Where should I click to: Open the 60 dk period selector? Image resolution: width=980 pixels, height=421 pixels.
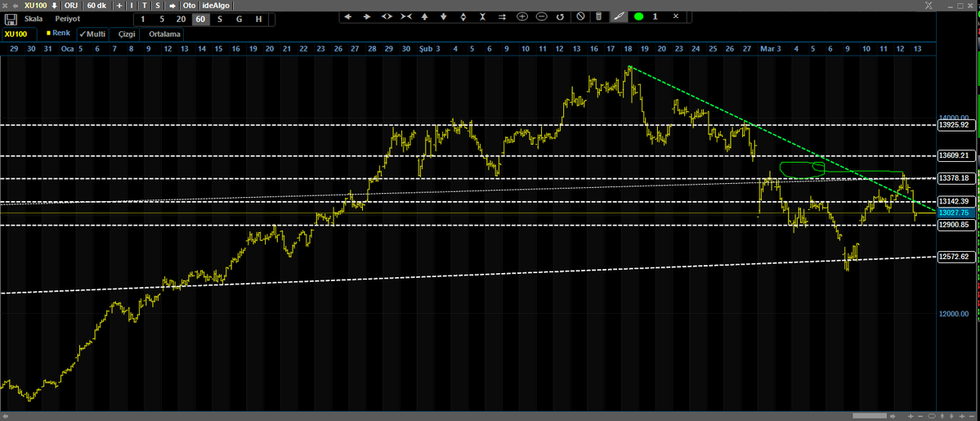coord(96,6)
